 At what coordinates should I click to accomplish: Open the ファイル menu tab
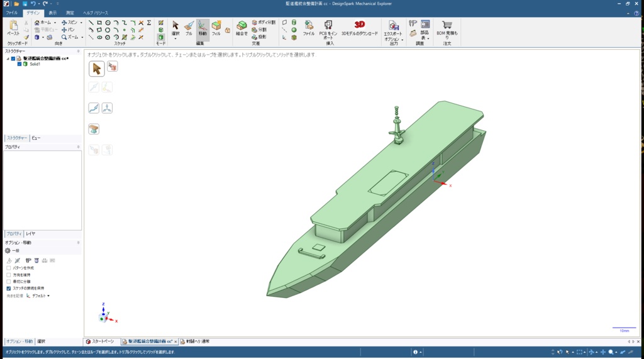11,13
